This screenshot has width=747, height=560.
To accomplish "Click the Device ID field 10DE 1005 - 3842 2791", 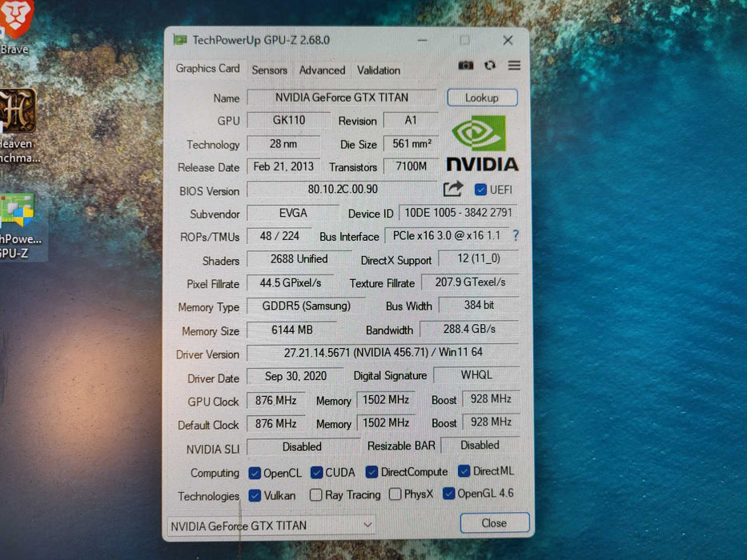I will 458,212.
